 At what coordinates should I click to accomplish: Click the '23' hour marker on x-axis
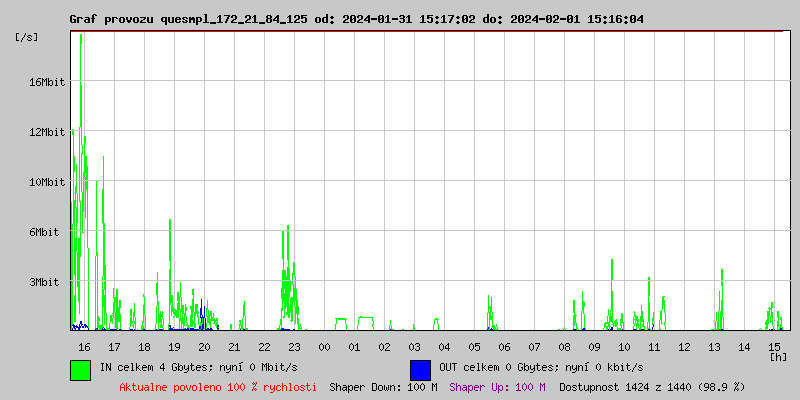tap(294, 347)
